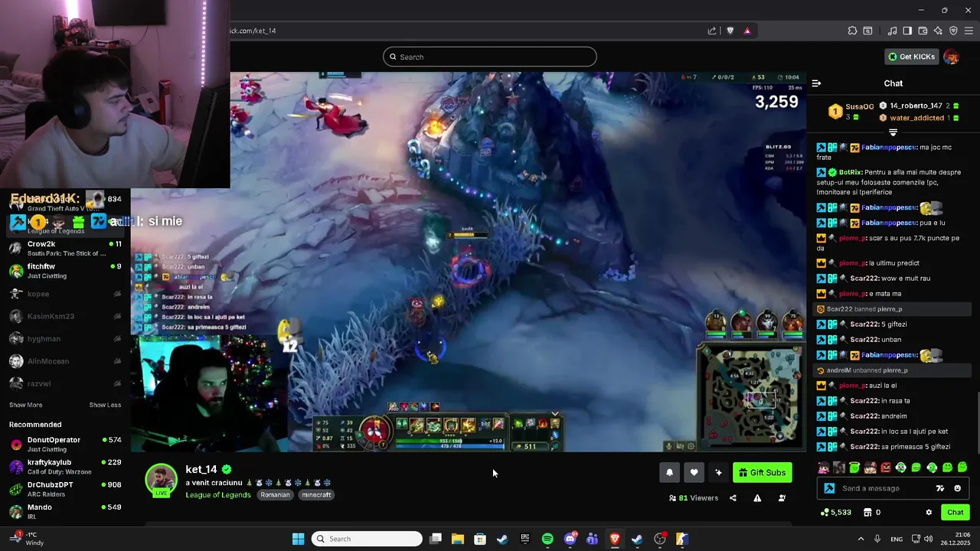Screen dimensions: 980x551
Task: Open kraftykaylub recommended channel
Action: pos(65,466)
